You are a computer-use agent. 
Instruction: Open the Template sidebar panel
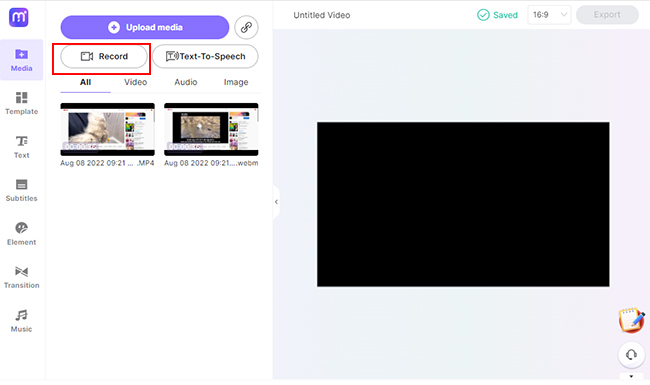click(22, 103)
